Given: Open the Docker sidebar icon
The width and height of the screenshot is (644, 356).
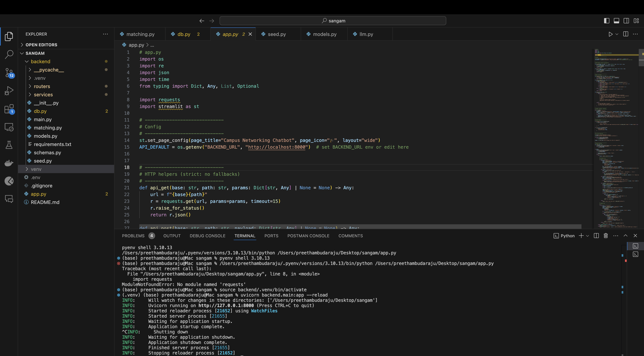Looking at the screenshot, I should click(x=9, y=163).
